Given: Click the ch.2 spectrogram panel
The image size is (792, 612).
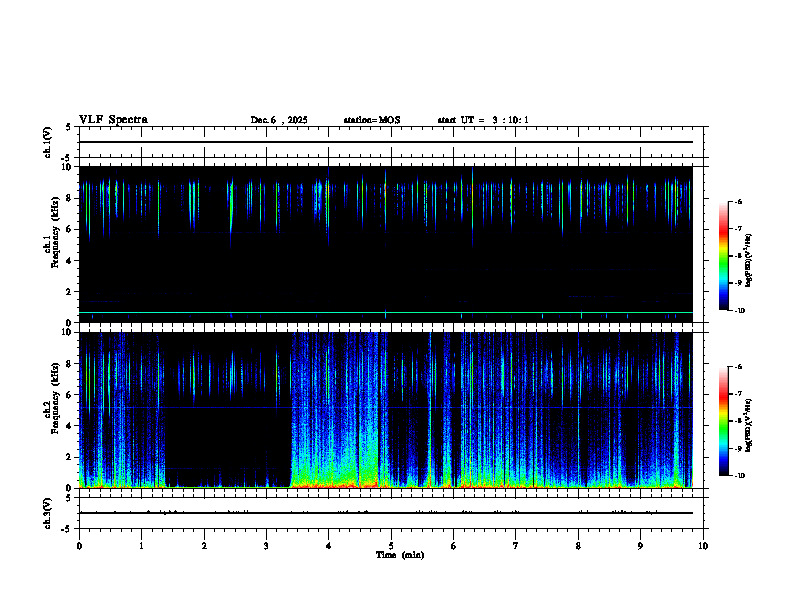Looking at the screenshot, I should point(386,410).
